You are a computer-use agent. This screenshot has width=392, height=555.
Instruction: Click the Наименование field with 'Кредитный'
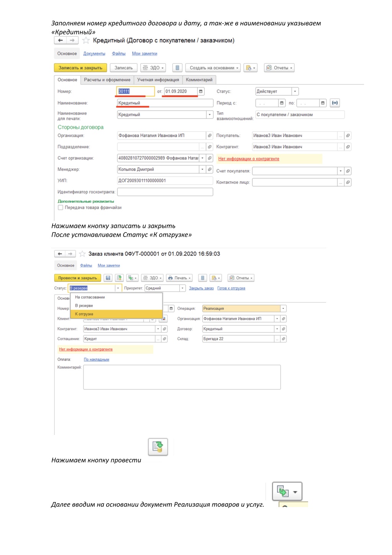point(165,103)
